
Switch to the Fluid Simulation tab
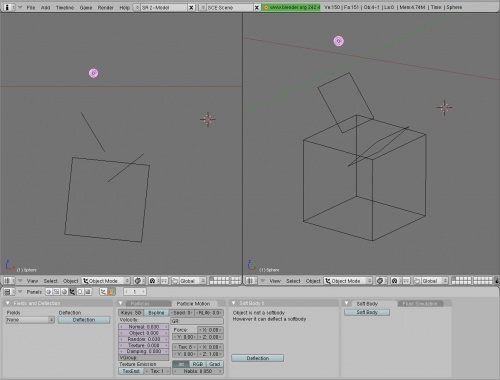click(x=420, y=304)
